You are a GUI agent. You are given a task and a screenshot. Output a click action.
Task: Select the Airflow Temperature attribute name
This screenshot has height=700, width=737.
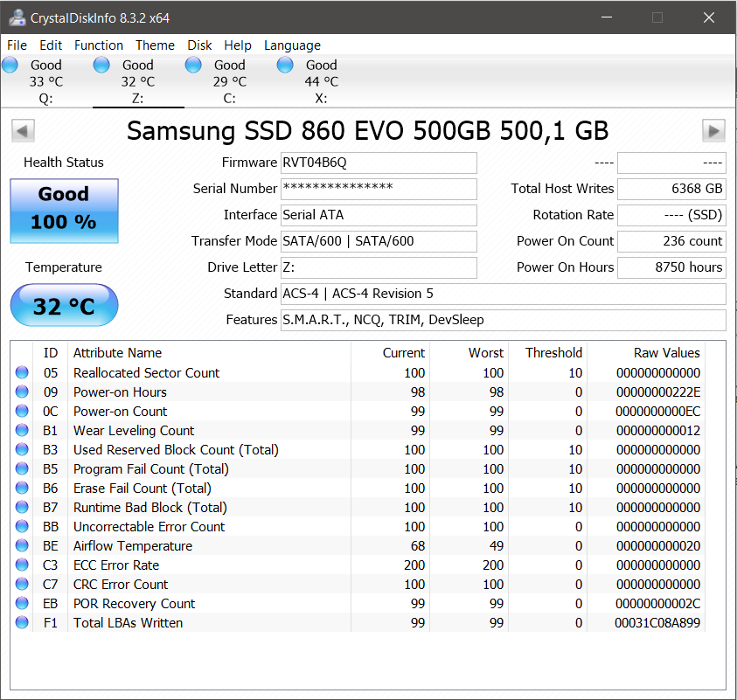133,546
